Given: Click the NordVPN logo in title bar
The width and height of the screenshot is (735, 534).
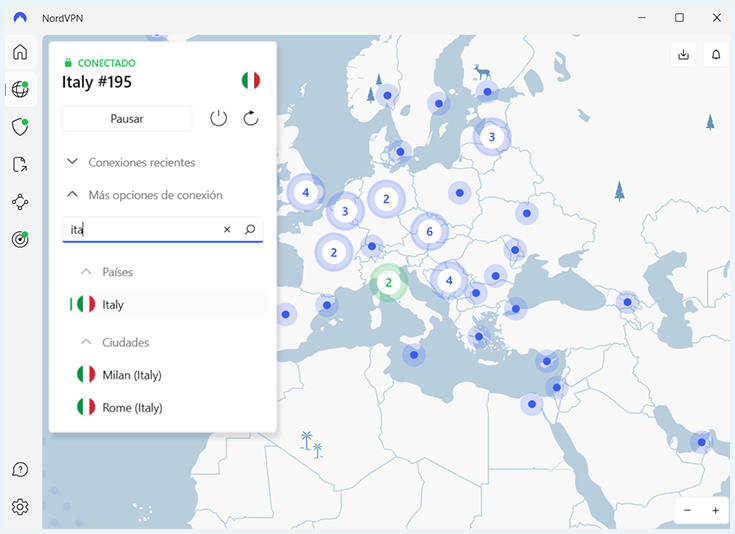Looking at the screenshot, I should pyautogui.click(x=20, y=18).
